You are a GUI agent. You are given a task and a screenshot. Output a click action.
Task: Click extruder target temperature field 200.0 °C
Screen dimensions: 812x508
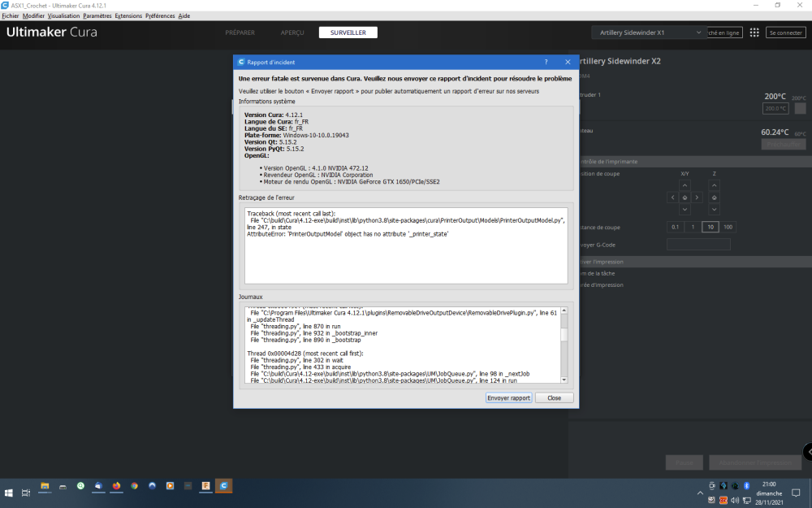coord(775,108)
